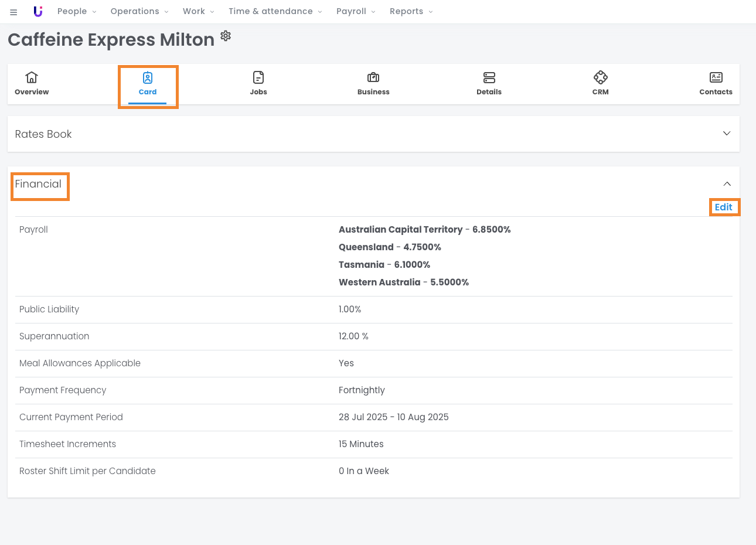This screenshot has height=545, width=756.
Task: Open the Reports menu
Action: click(x=411, y=11)
